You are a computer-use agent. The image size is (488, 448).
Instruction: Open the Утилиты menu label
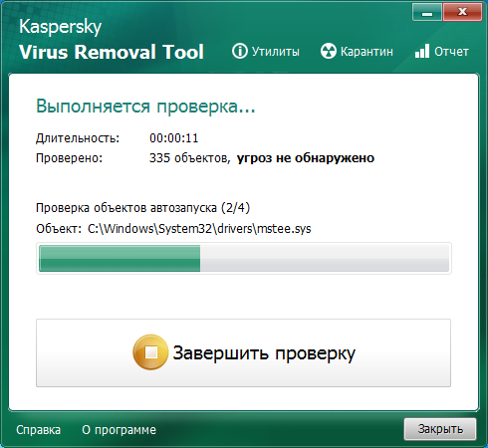276,52
